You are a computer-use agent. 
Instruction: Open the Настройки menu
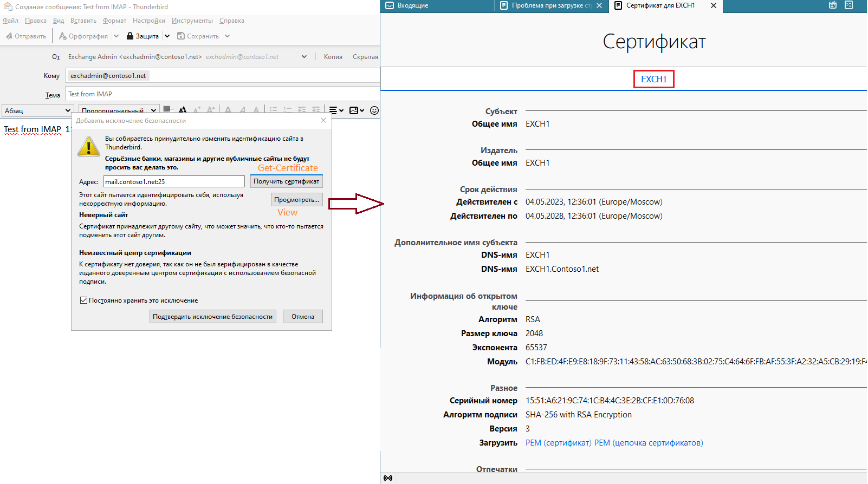tap(149, 21)
